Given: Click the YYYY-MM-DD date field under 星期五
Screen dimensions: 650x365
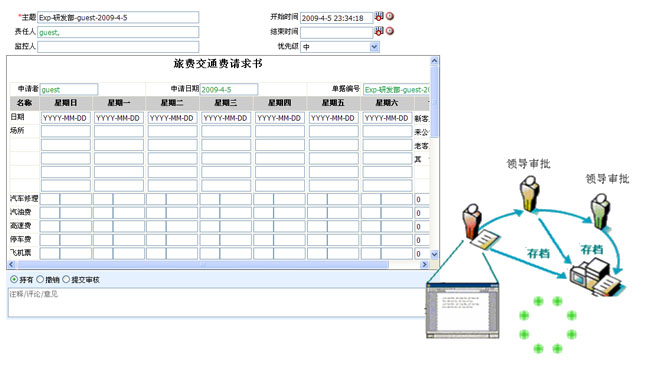Looking at the screenshot, I should point(333,118).
